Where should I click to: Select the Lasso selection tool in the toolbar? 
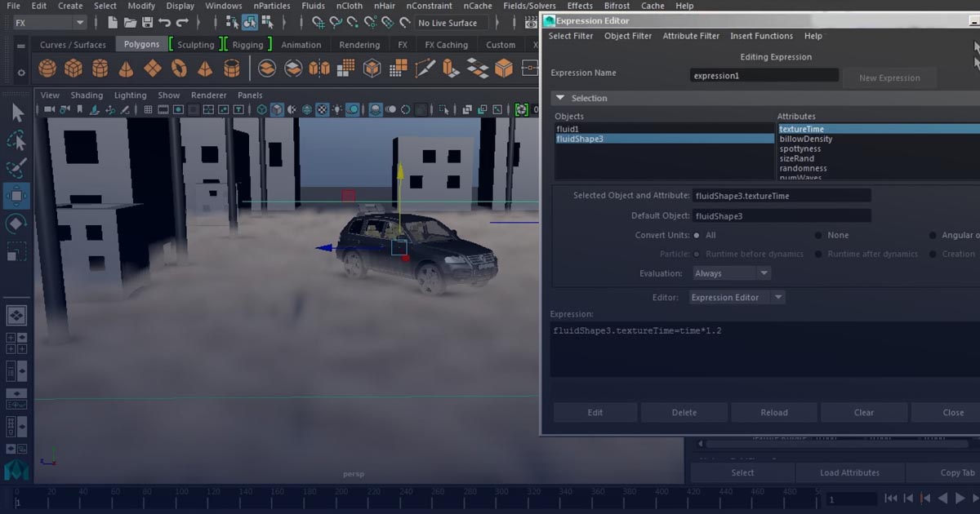coord(18,140)
